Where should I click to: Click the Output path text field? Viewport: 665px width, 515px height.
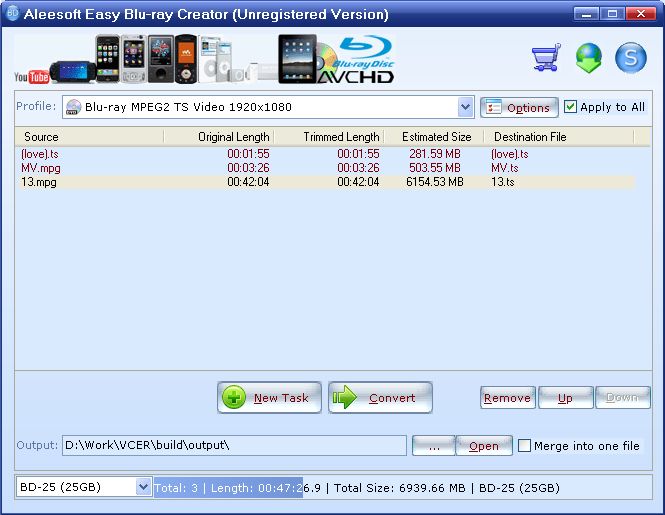point(234,446)
